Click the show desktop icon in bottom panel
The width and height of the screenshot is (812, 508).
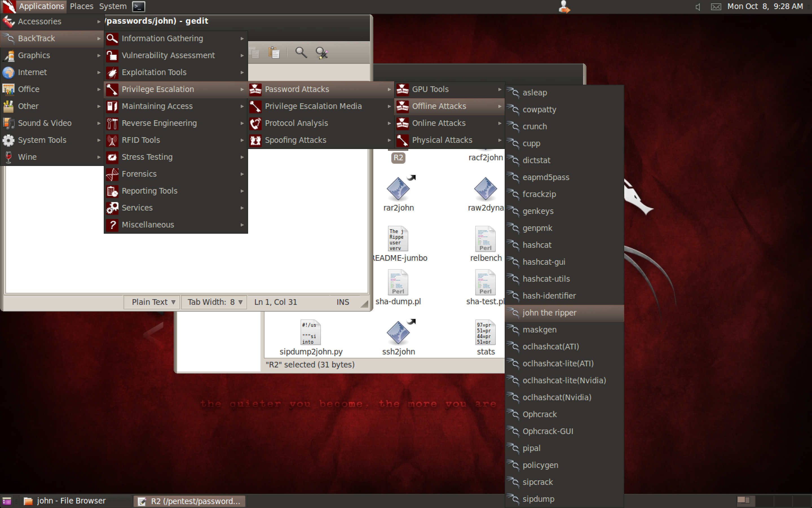(x=7, y=501)
